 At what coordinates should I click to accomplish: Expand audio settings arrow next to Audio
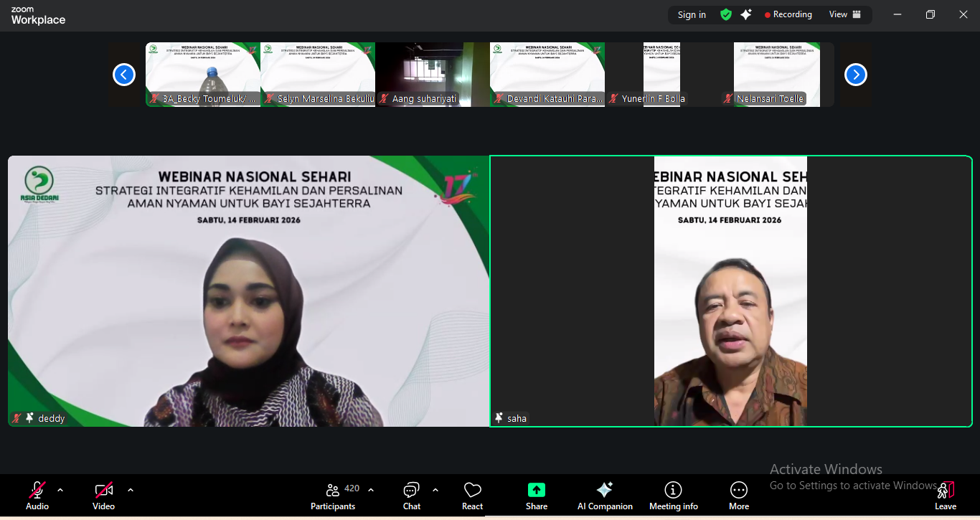60,490
